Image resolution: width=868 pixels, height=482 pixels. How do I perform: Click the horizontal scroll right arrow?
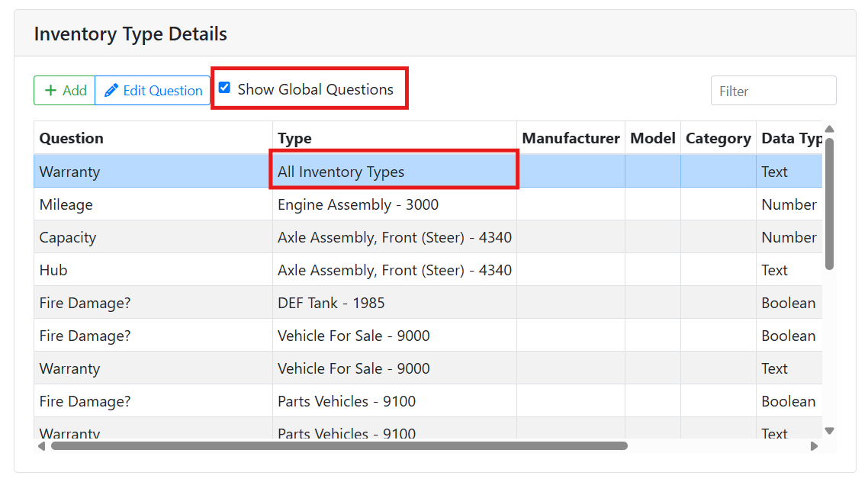tap(814, 446)
